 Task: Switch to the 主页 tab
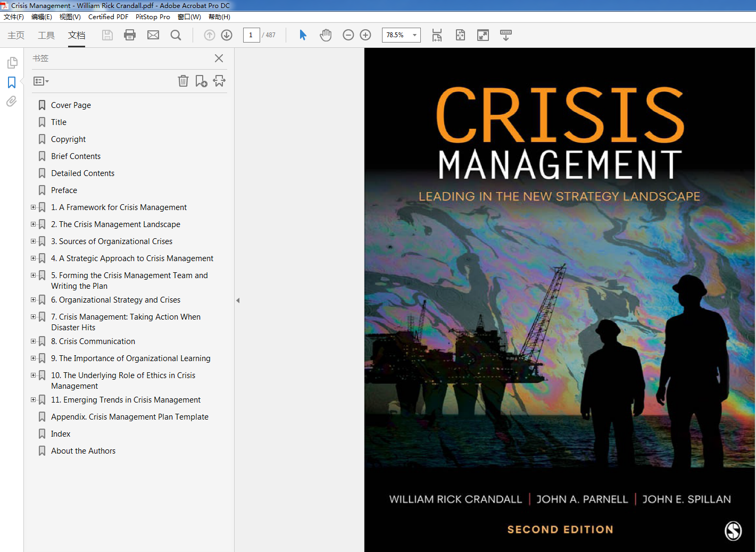click(16, 35)
